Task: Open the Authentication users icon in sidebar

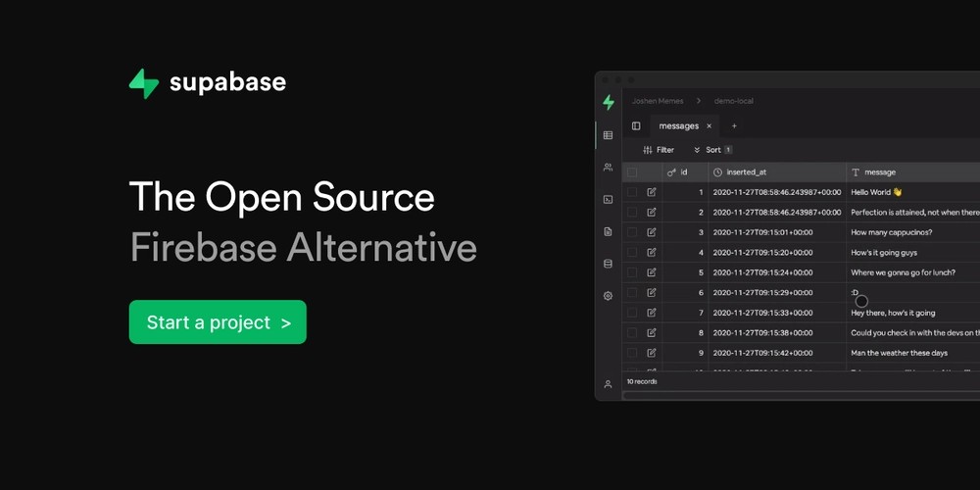Action: coord(608,167)
